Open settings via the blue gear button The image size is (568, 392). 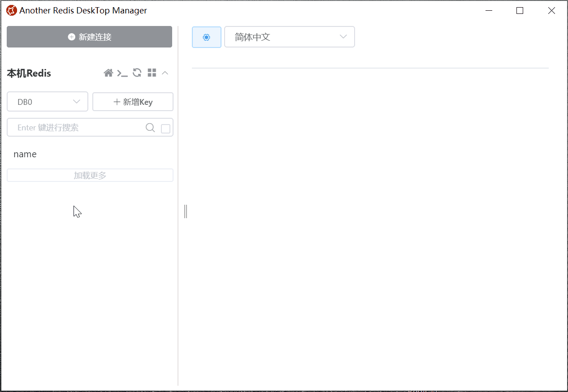pos(207,37)
